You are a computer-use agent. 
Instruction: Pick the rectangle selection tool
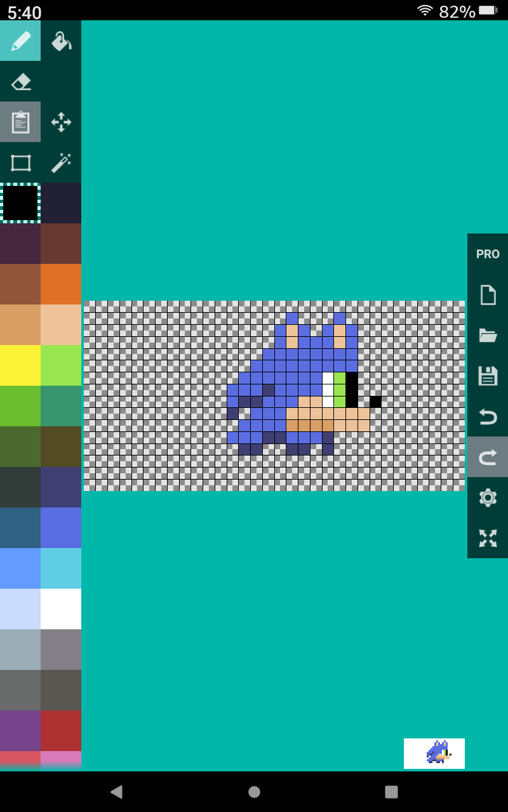(20, 162)
